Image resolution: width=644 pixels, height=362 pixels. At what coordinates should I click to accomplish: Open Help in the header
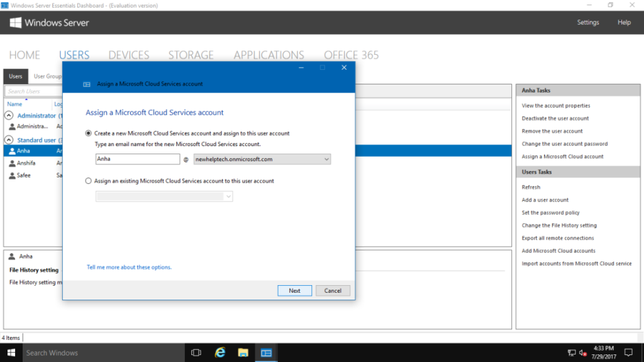coord(624,23)
